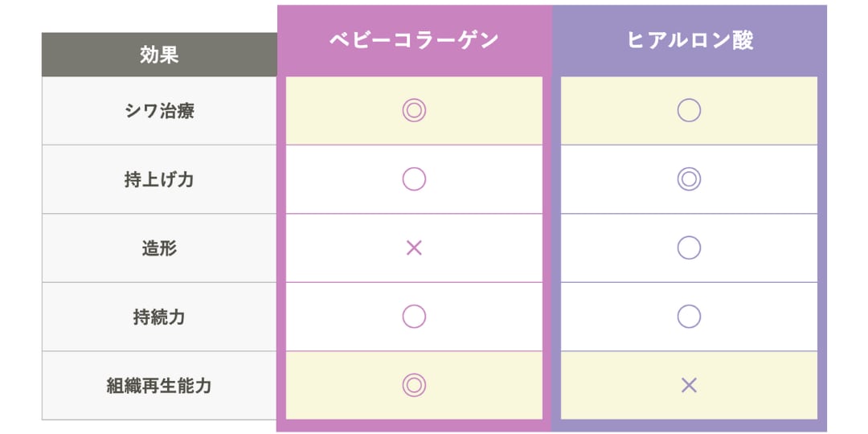Click the circle for ベビーコラーゲン 持続力

coord(414,317)
